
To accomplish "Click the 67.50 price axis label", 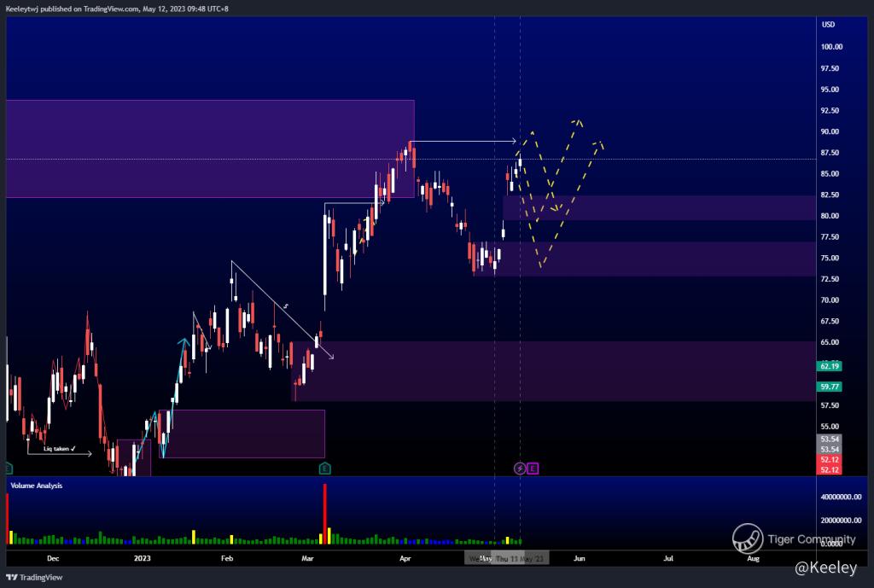I will click(x=830, y=321).
